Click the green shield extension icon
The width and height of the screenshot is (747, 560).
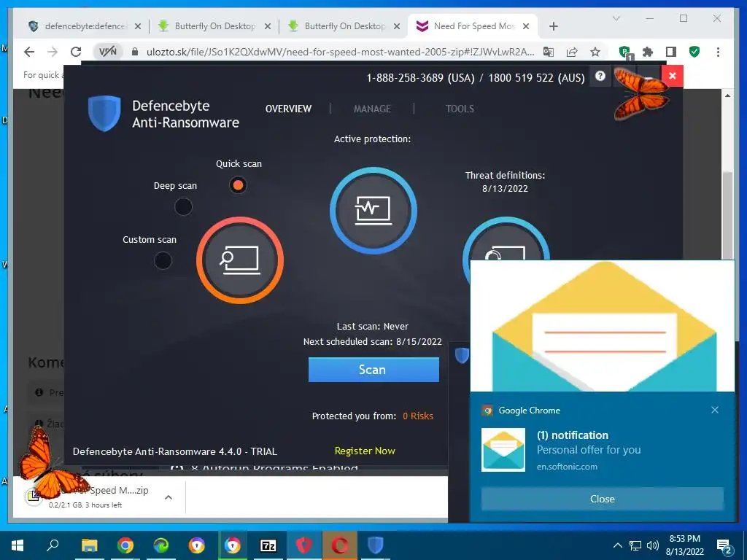point(694,52)
